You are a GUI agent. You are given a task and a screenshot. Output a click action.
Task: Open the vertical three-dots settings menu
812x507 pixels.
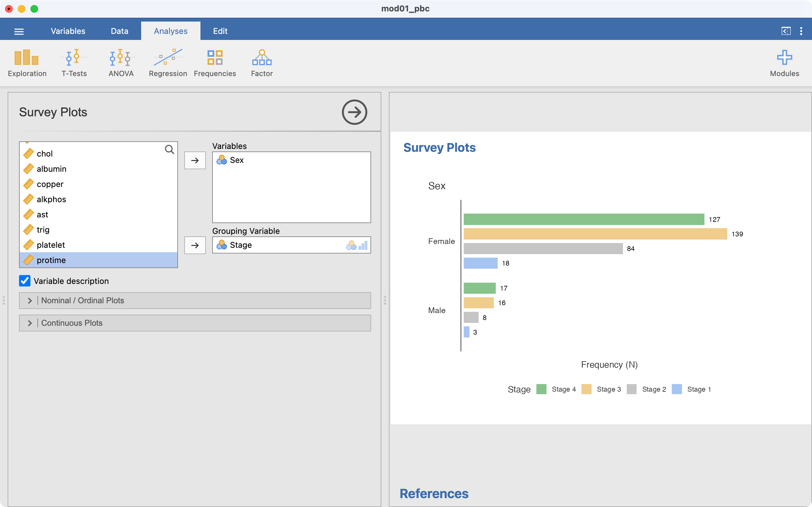(801, 31)
